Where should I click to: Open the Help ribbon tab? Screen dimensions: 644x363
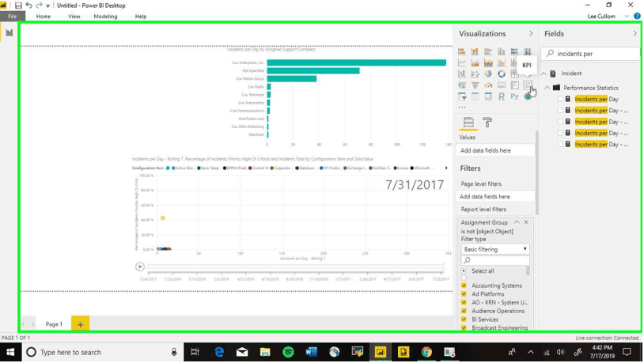pyautogui.click(x=141, y=17)
